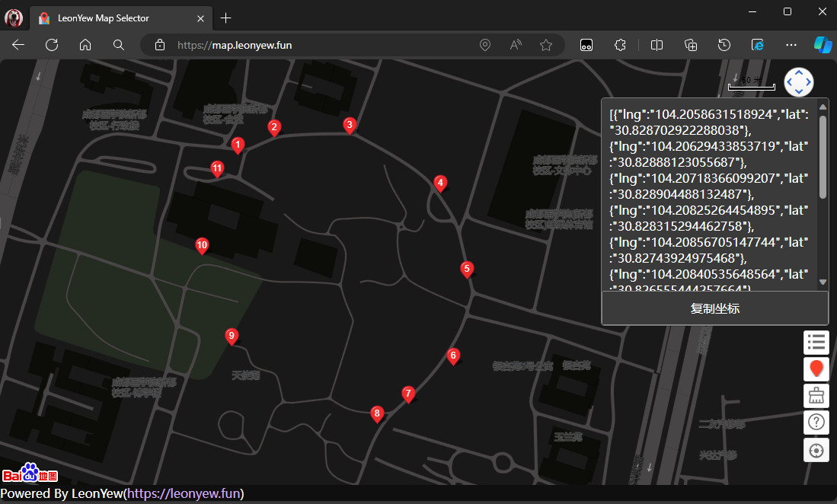Open browser settings and more menu
The height and width of the screenshot is (504, 837).
tap(791, 46)
